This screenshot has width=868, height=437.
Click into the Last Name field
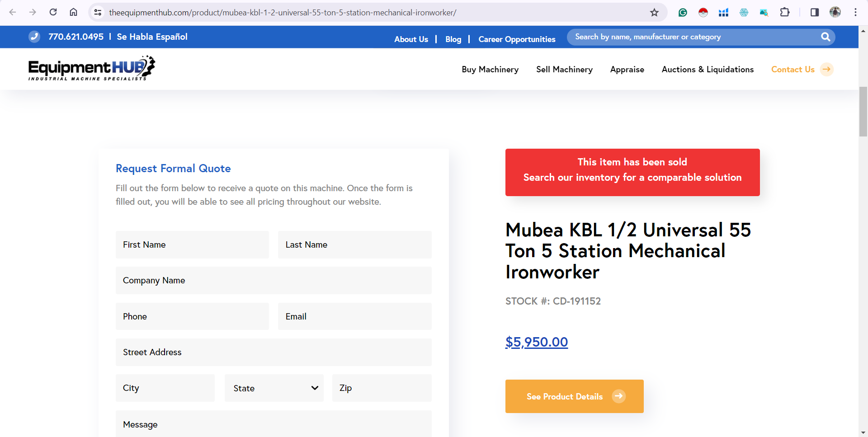pos(355,244)
